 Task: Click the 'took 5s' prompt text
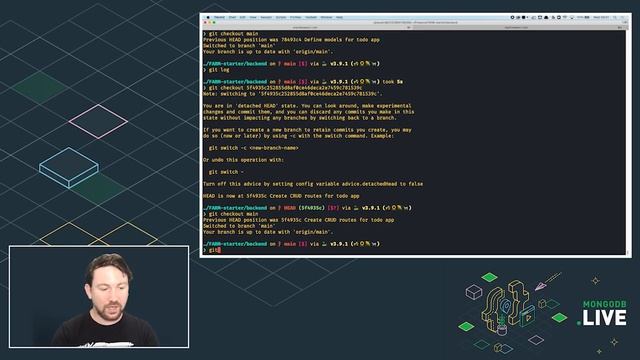coord(393,82)
